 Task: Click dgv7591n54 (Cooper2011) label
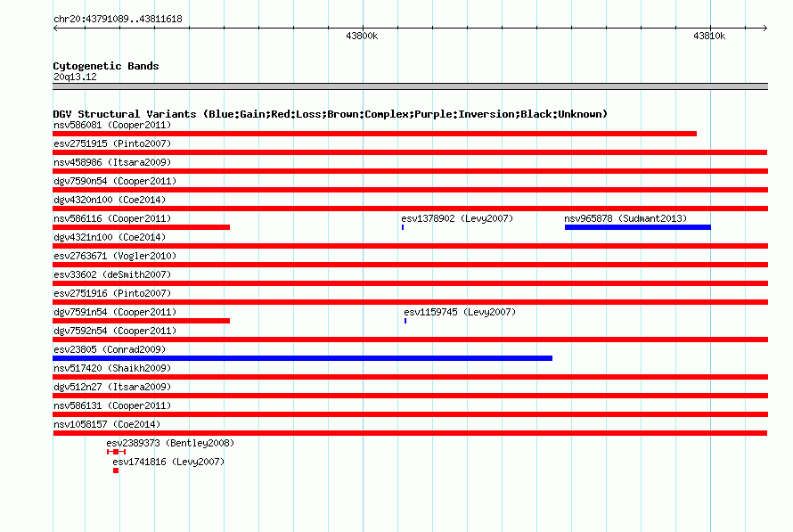coord(115,312)
